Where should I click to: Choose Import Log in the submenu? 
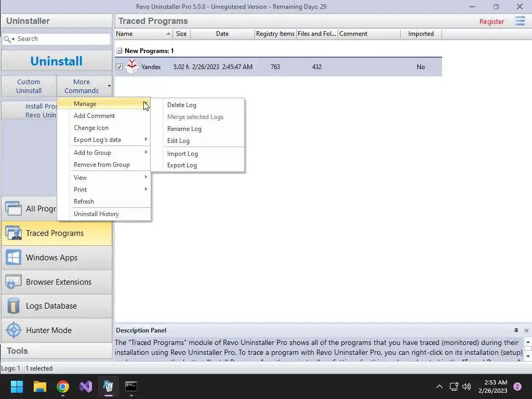pyautogui.click(x=182, y=154)
